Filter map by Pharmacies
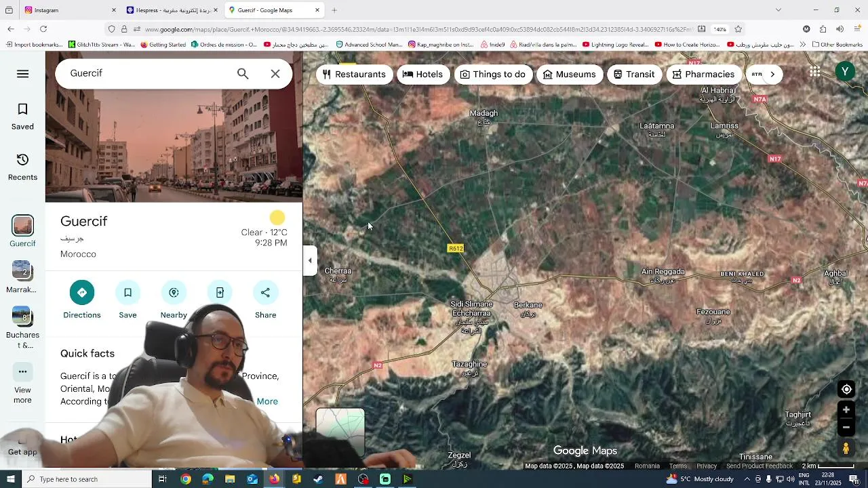Screen dimensions: 868x488 click(x=704, y=75)
